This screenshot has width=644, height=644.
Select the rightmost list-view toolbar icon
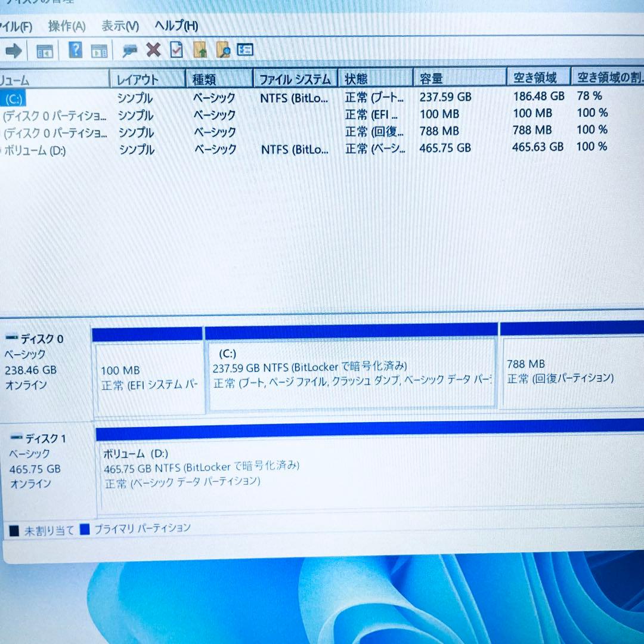click(x=244, y=51)
